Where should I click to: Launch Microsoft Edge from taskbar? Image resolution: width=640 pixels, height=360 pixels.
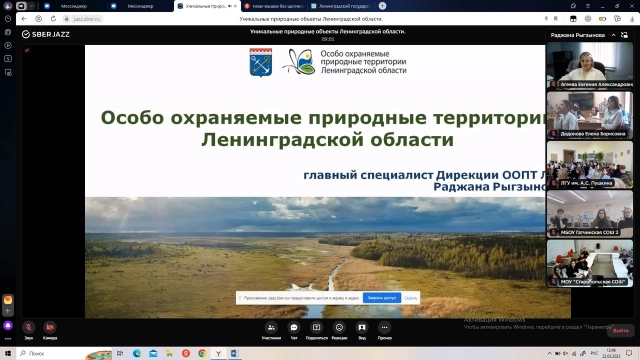click(x=137, y=353)
